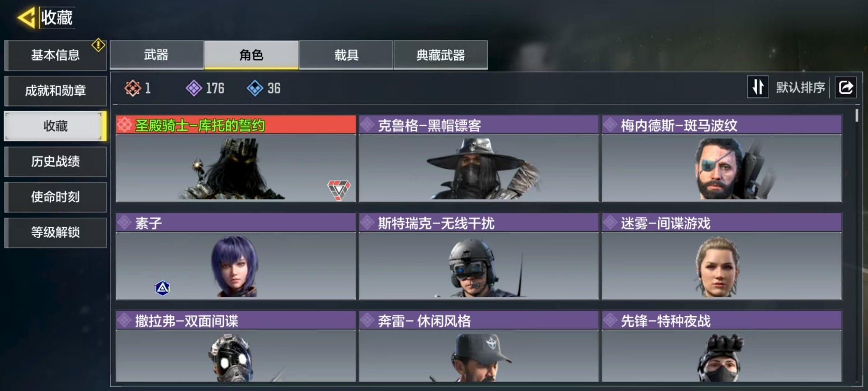Open 等级解锁 in the sidebar
The height and width of the screenshot is (391, 868).
[56, 232]
